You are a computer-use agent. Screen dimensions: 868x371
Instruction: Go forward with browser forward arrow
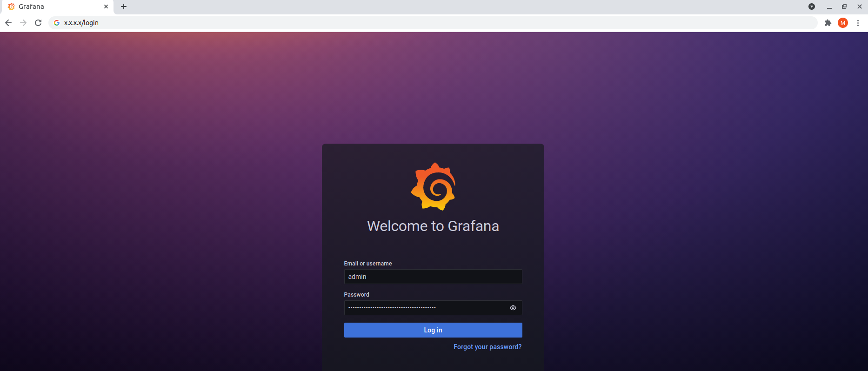[x=23, y=23]
